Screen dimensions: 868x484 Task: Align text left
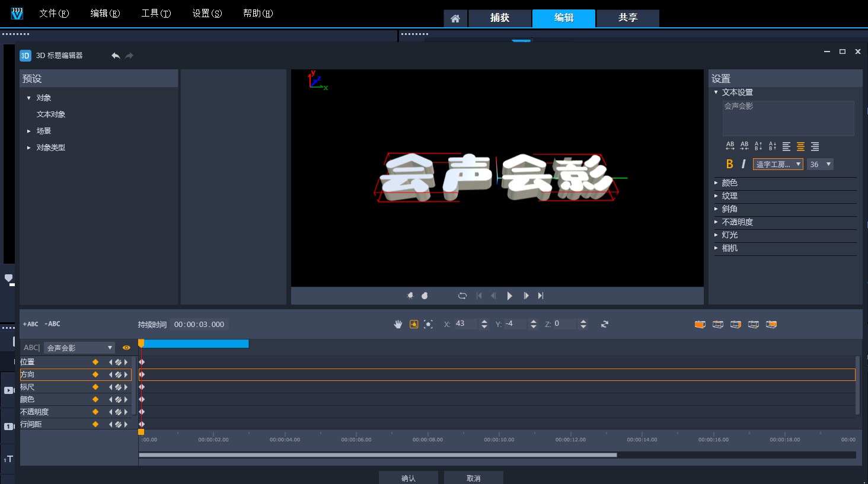pos(786,146)
